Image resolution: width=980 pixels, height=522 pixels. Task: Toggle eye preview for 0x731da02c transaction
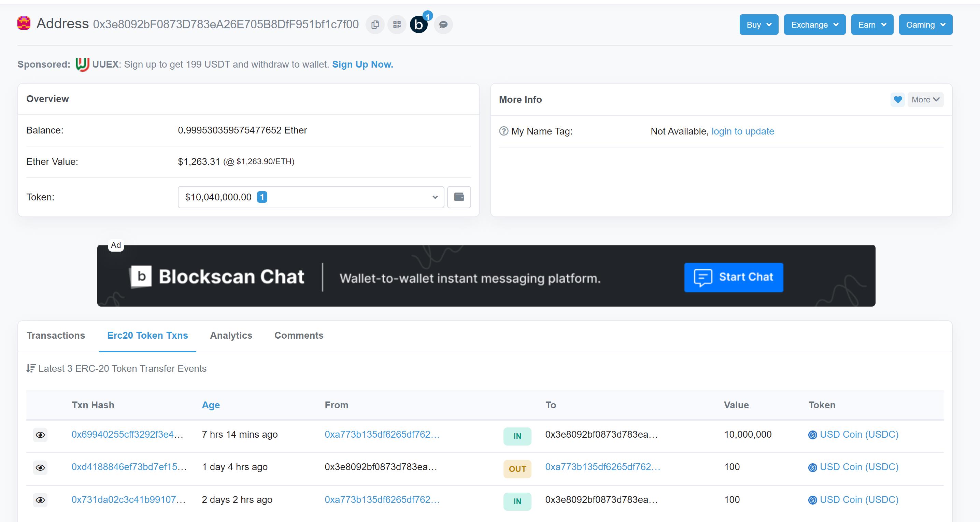[x=40, y=500]
